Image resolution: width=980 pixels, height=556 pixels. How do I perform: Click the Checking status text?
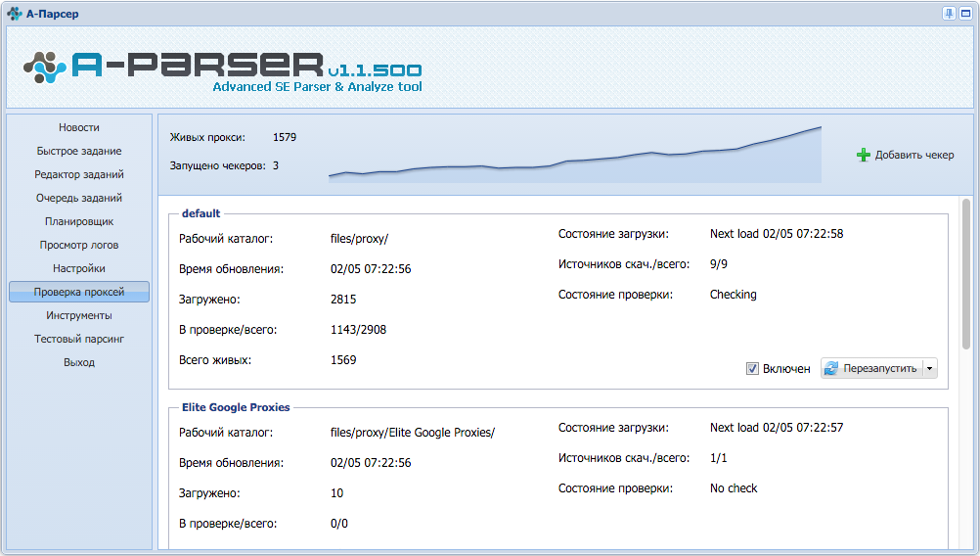coord(734,295)
